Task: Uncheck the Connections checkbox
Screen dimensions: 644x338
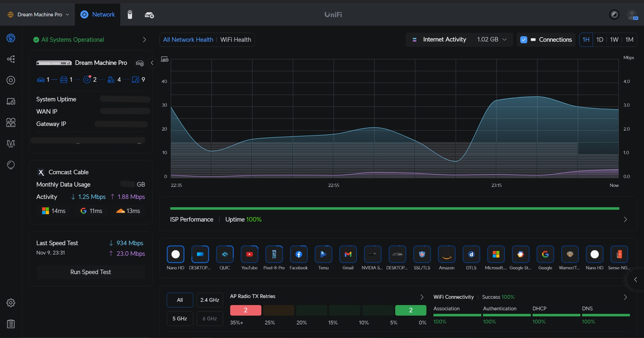Action: (524, 40)
